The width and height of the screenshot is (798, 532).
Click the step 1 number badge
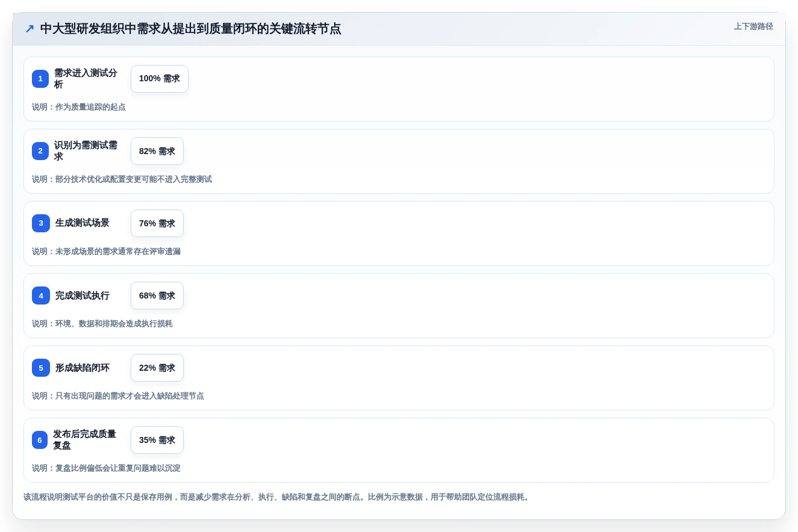40,79
